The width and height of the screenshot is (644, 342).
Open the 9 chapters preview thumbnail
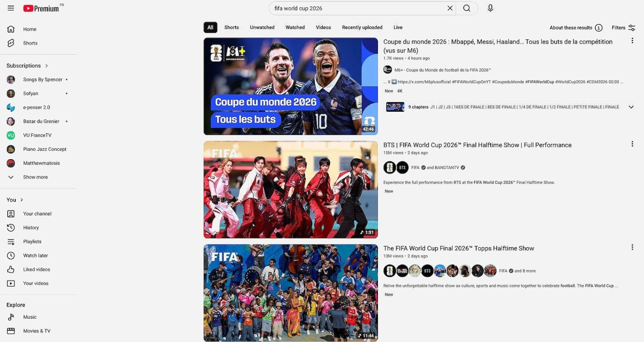[x=395, y=107]
